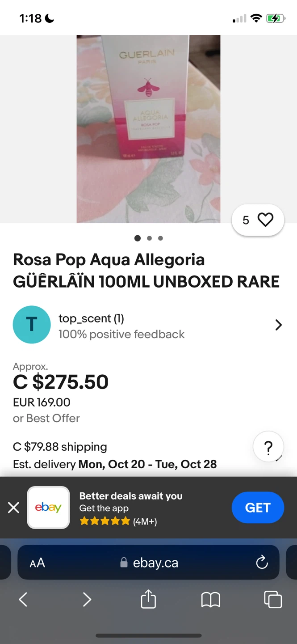Viewport: 297px width, 644px height.
Task: Tap the ebay.ca address bar
Action: pyautogui.click(x=150, y=563)
